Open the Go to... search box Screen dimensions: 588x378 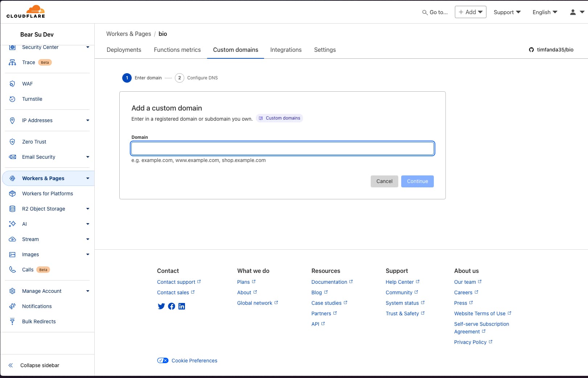pyautogui.click(x=435, y=12)
